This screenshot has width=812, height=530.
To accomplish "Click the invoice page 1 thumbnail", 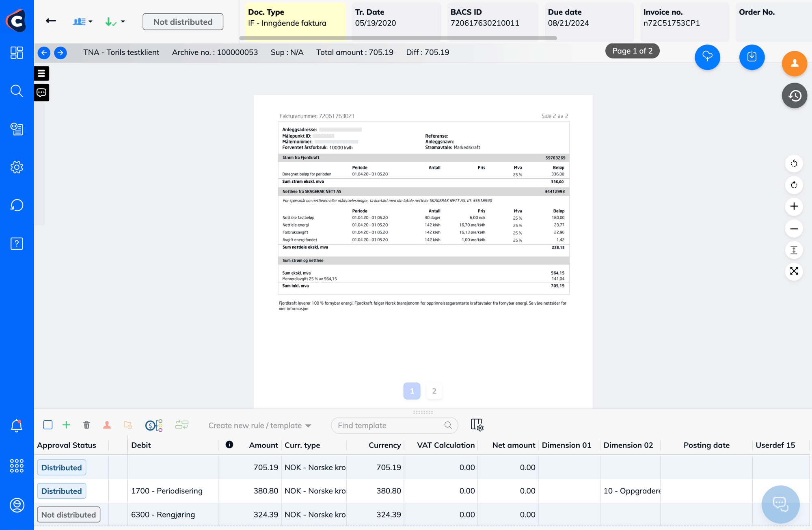I will tap(412, 390).
